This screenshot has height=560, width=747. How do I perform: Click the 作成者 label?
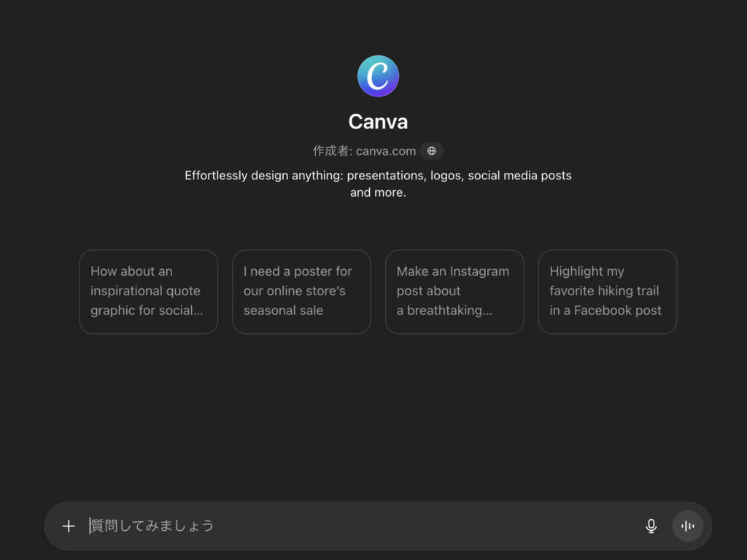pos(333,151)
